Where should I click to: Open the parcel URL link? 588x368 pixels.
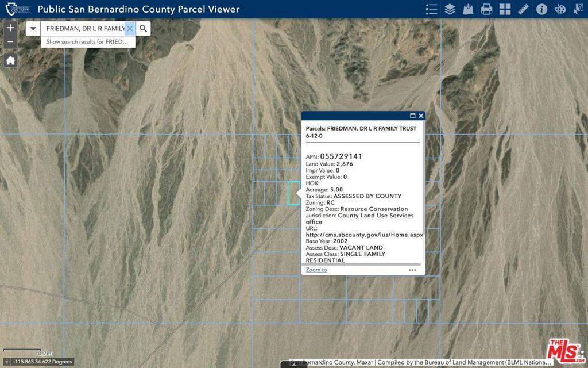coord(363,235)
